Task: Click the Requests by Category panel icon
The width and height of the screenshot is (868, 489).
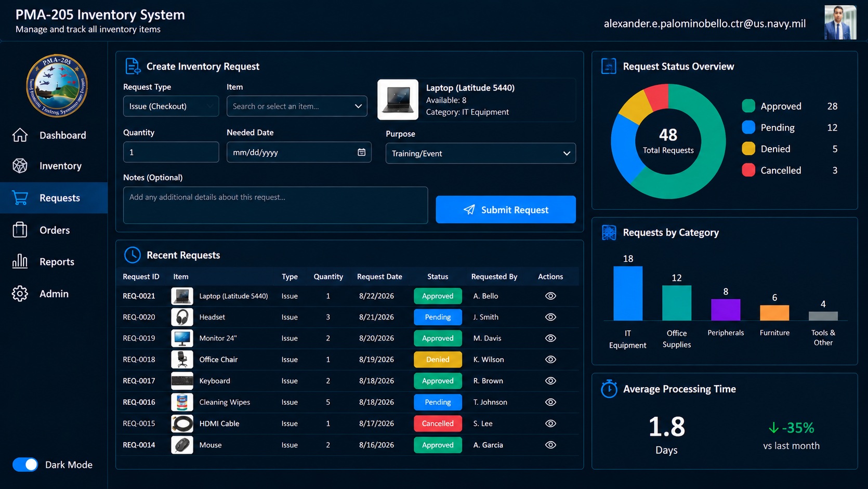Action: 609,233
